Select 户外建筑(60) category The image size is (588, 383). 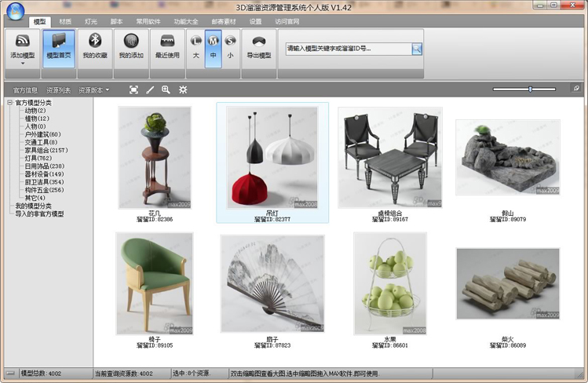42,134
